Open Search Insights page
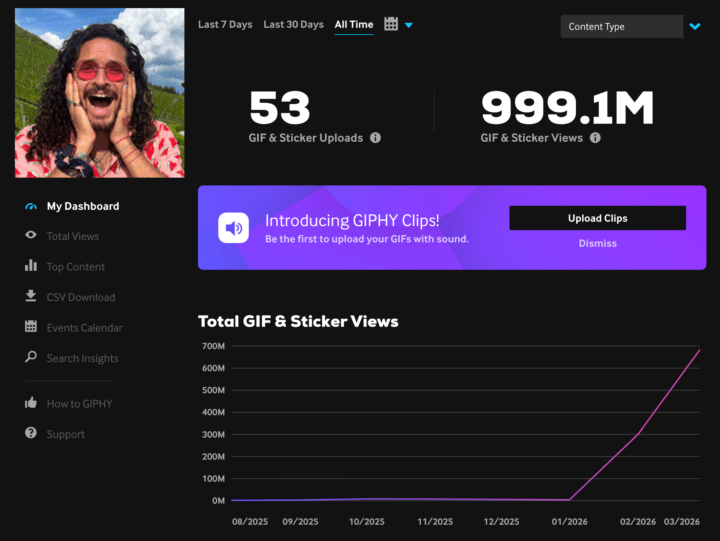Image resolution: width=720 pixels, height=541 pixels. point(83,358)
